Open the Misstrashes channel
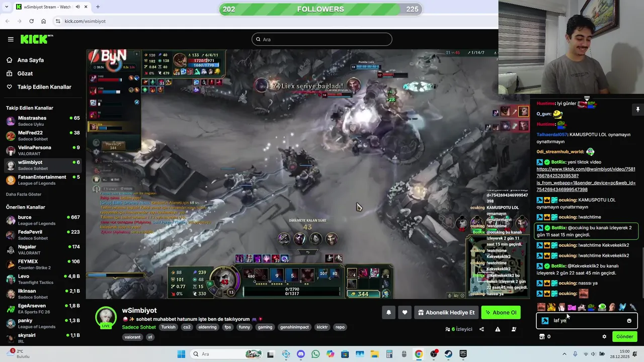The width and height of the screenshot is (644, 362). 43,121
